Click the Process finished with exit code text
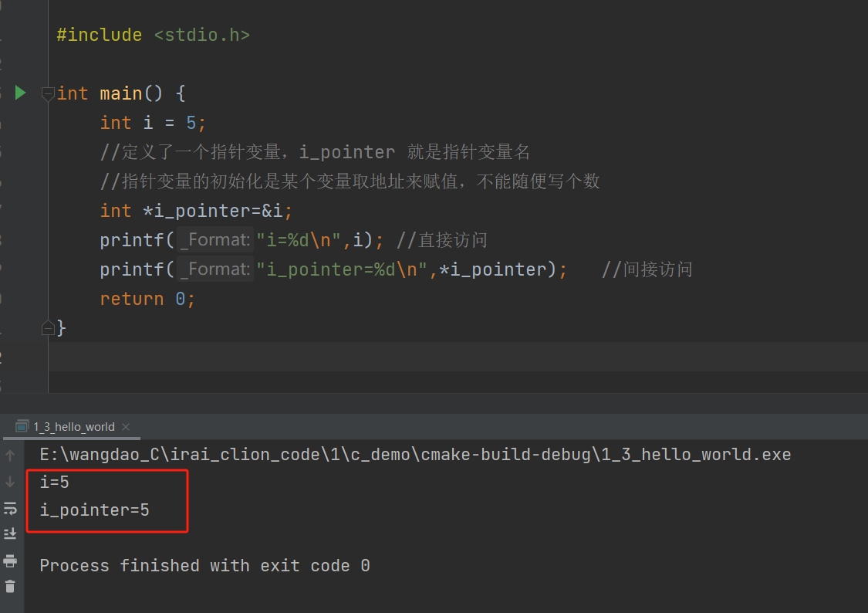Viewport: 868px width, 613px height. pyautogui.click(x=204, y=565)
